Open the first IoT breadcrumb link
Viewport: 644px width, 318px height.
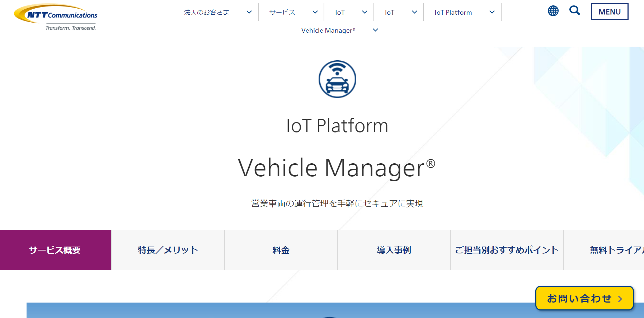pyautogui.click(x=340, y=13)
